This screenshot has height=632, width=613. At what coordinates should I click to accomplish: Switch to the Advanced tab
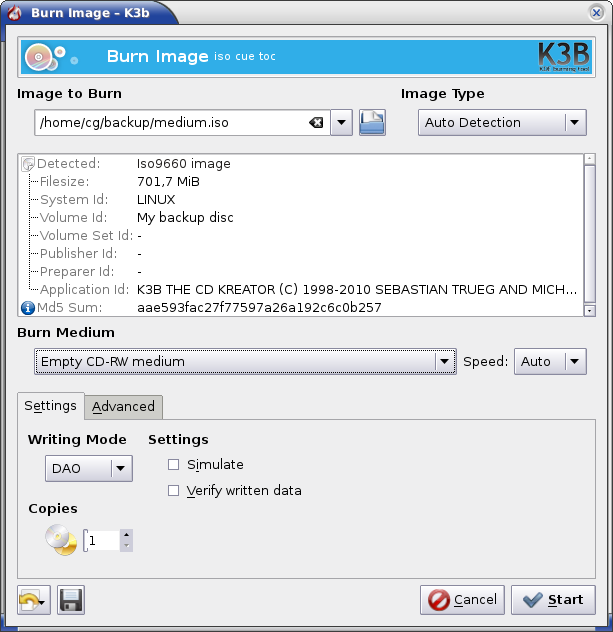click(x=124, y=406)
